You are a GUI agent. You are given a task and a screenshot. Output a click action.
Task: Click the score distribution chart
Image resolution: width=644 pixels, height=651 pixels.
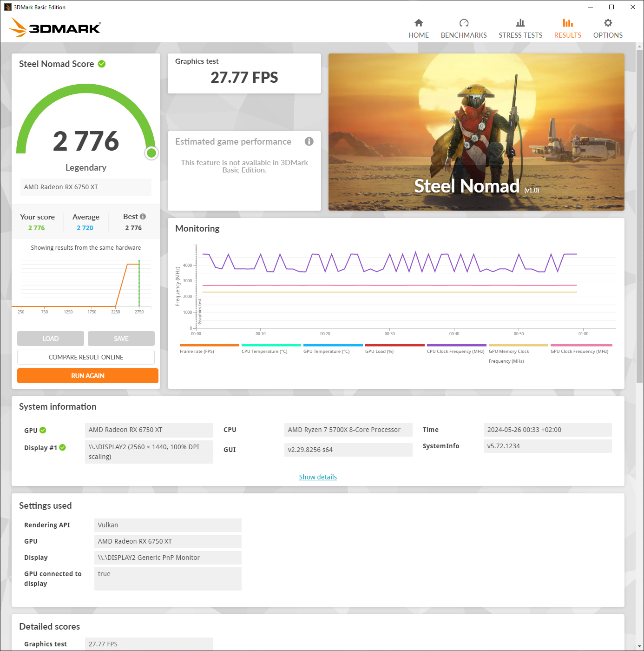tap(82, 286)
